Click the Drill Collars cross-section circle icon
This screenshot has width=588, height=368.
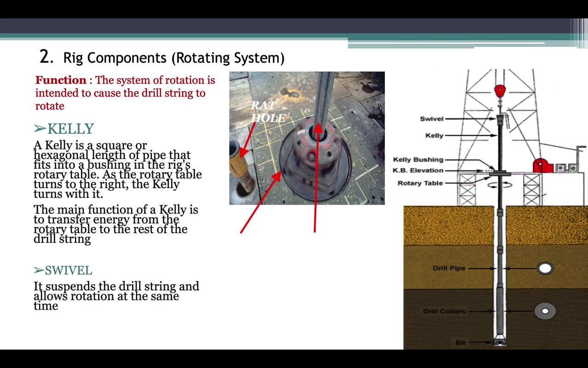[545, 311]
